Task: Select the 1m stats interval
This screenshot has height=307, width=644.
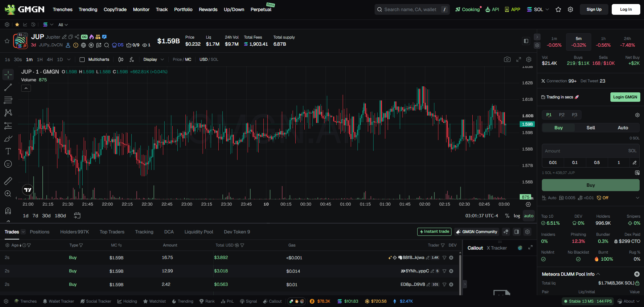Action: tap(554, 42)
